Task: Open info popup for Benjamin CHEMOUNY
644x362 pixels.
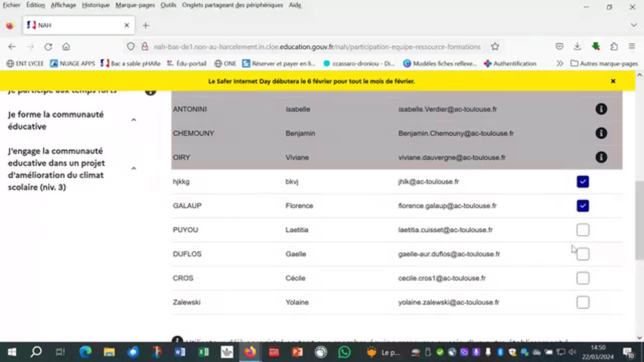Action: [601, 133]
